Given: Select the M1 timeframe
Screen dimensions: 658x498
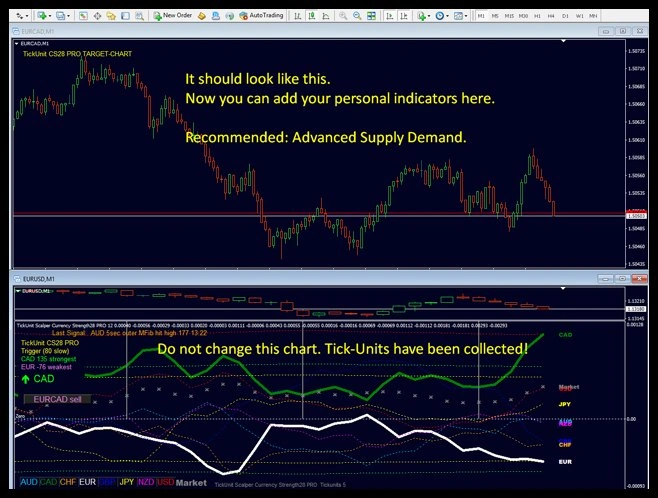Looking at the screenshot, I should tap(481, 16).
